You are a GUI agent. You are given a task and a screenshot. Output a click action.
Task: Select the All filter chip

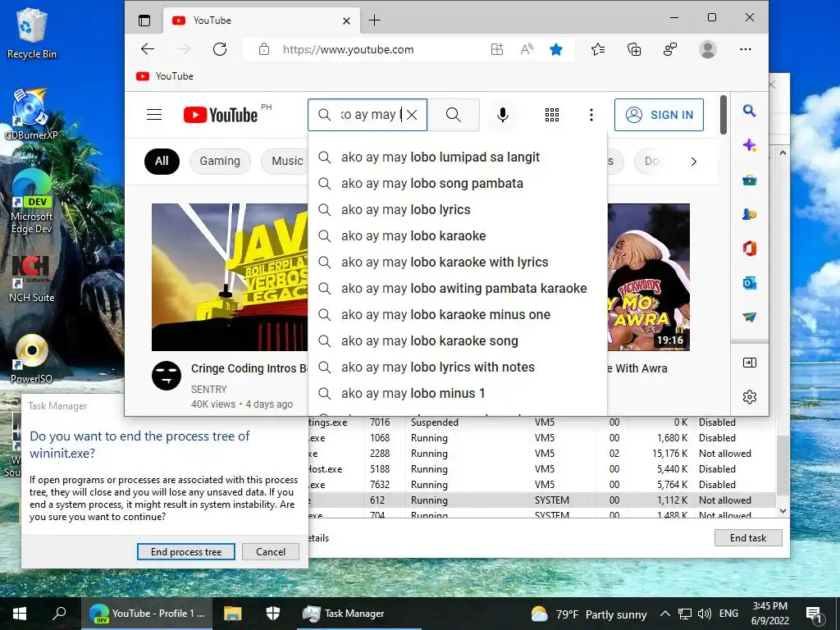click(162, 162)
